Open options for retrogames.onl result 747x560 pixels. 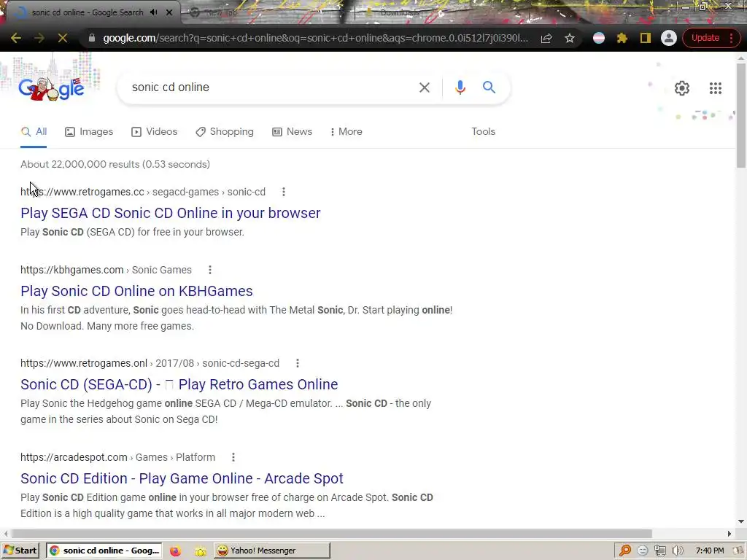tap(298, 363)
